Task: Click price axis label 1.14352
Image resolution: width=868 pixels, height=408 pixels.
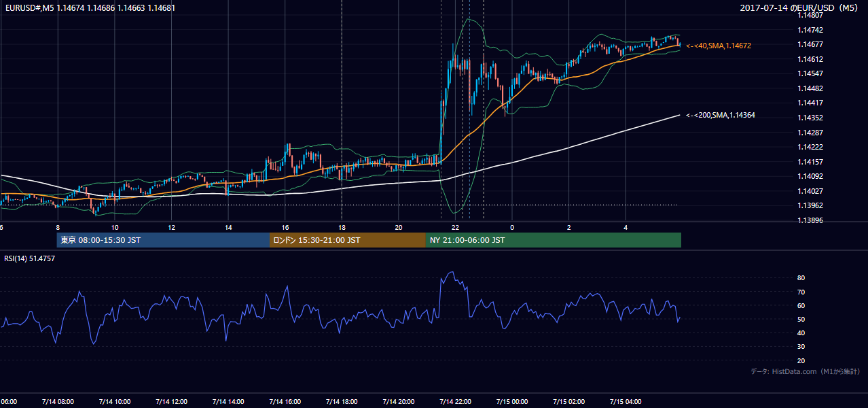Action: (x=810, y=118)
